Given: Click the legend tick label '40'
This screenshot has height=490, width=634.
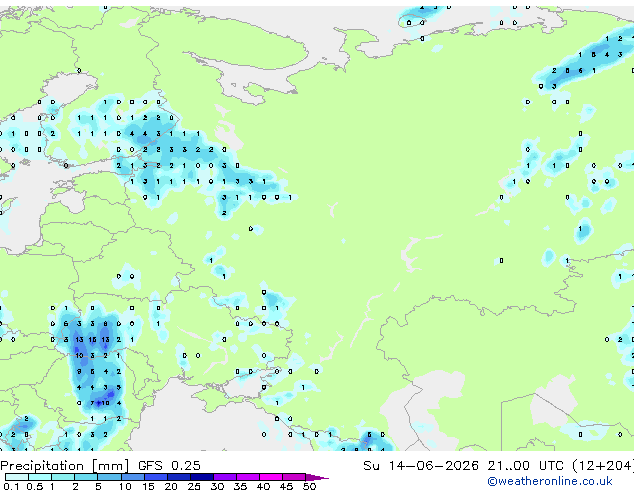Looking at the screenshot, I should pyautogui.click(x=263, y=486).
